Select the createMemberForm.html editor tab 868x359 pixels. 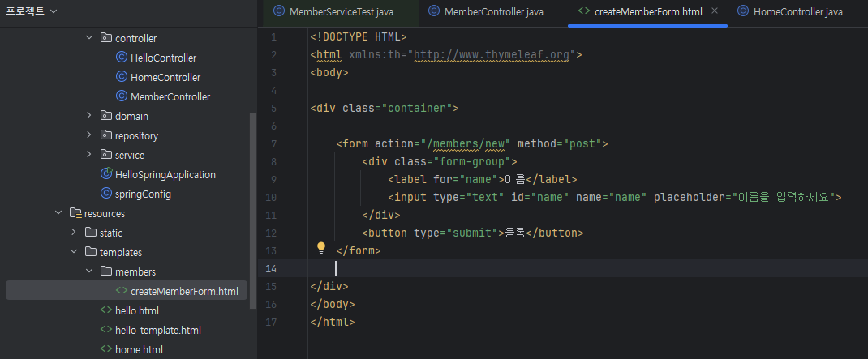tap(647, 12)
